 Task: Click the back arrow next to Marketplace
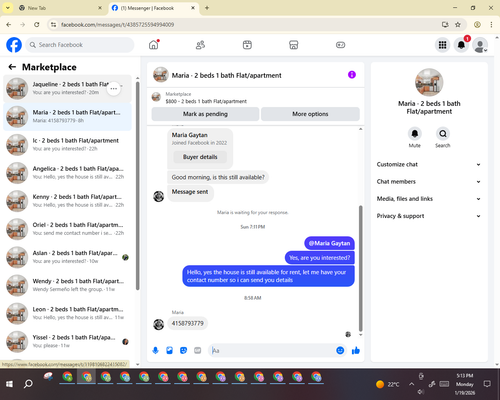coord(12,67)
